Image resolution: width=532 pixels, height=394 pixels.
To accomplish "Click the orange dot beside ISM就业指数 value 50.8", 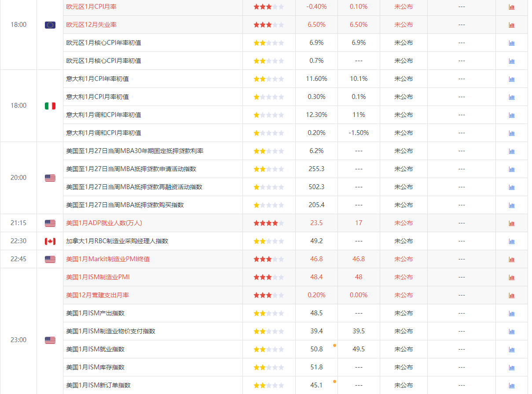I will tap(335, 345).
